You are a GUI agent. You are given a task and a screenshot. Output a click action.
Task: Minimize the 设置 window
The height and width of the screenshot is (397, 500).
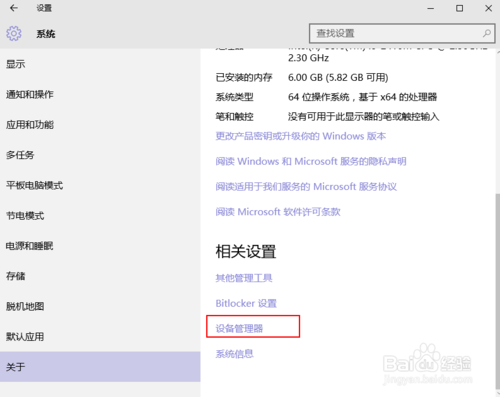[x=431, y=8]
